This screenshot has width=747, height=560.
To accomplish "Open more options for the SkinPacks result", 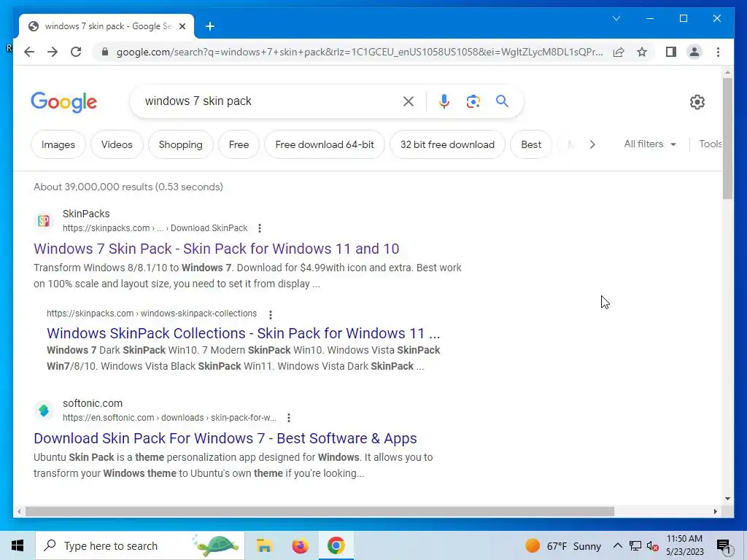I will [260, 228].
